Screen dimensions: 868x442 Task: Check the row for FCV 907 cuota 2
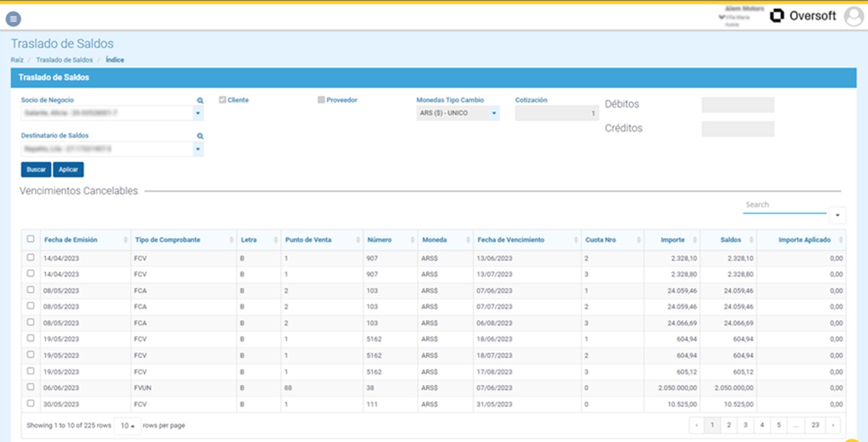pos(31,258)
